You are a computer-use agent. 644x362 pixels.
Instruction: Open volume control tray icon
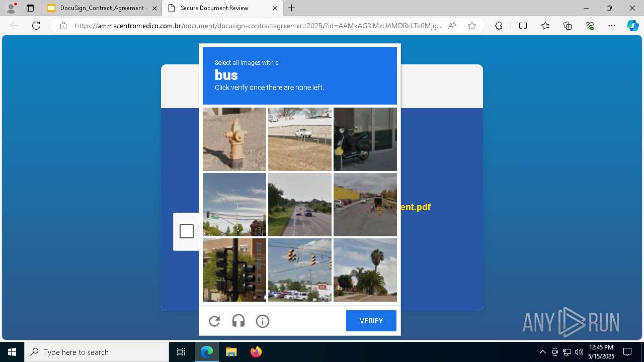point(579,352)
